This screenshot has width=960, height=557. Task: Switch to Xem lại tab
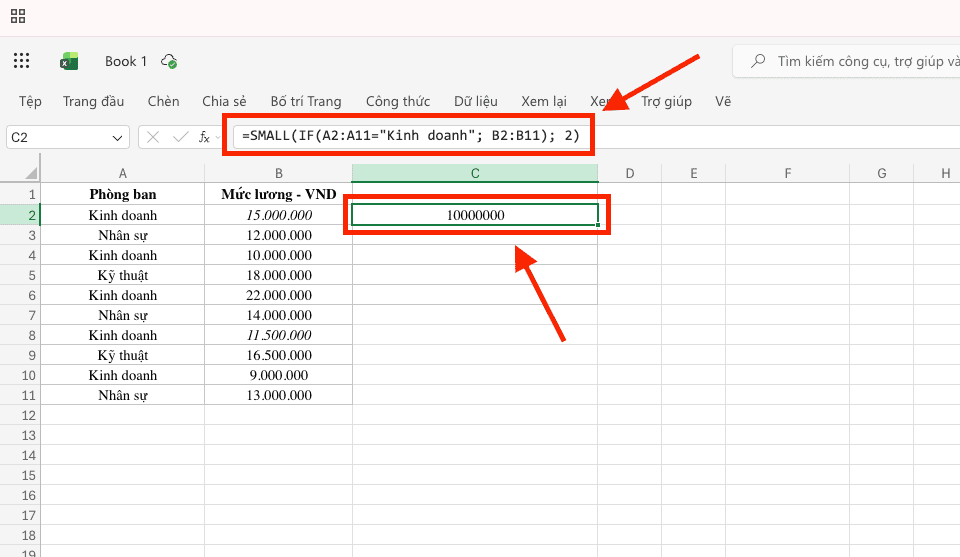click(544, 101)
